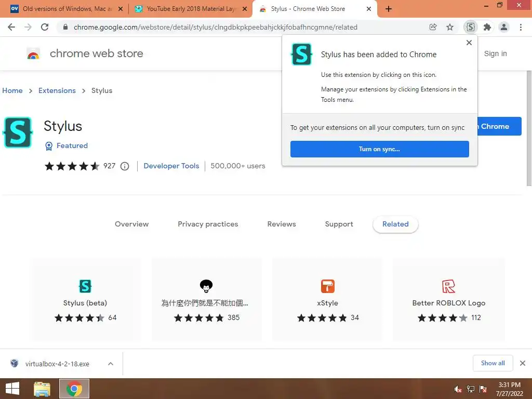
Task: Click the Action Center flag tray icon
Action: point(483,389)
